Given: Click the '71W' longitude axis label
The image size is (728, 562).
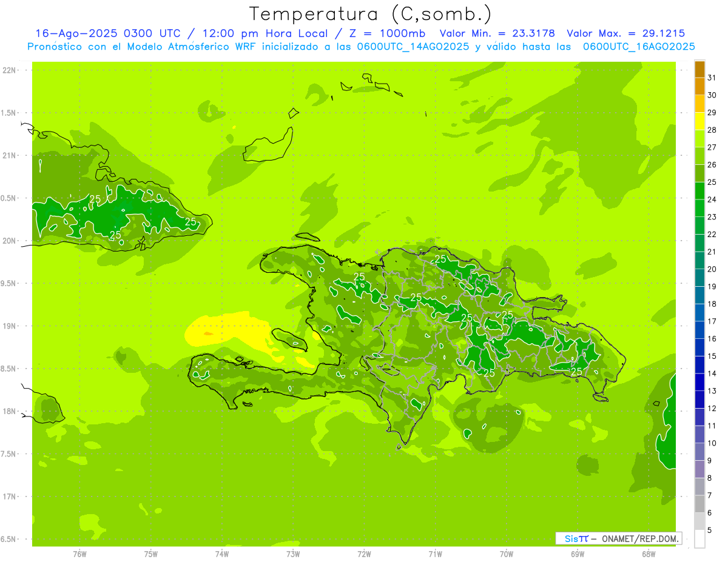Looking at the screenshot, I should [x=435, y=554].
